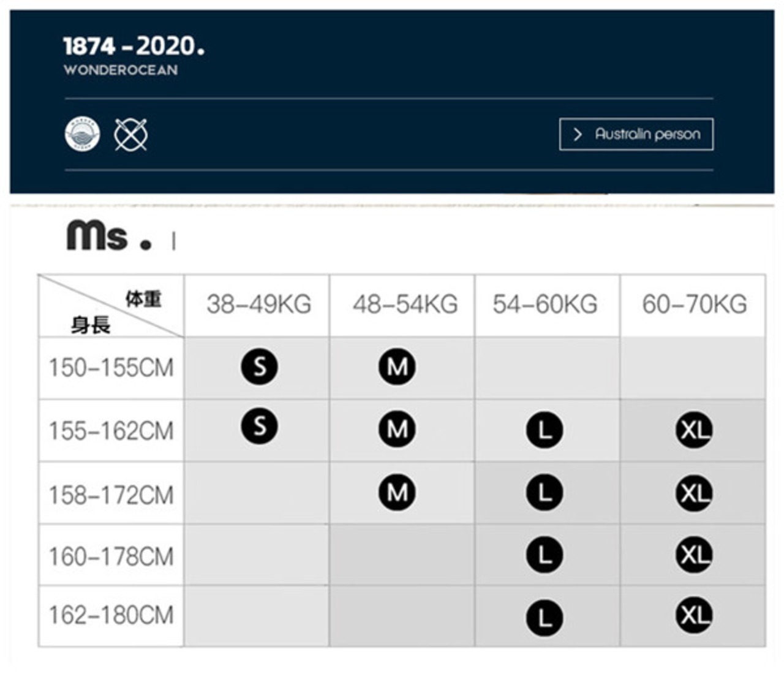The height and width of the screenshot is (676, 784).
Task: Click the L badge in the 162-180CM row
Action: pos(545,617)
